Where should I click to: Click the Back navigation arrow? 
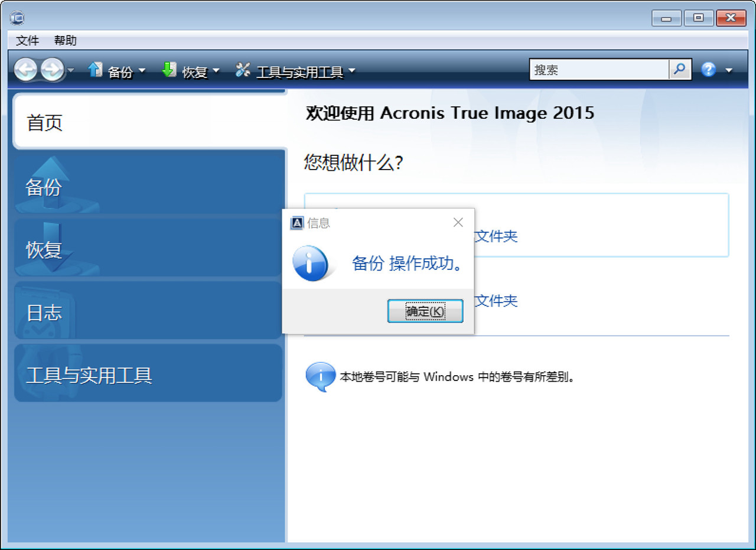26,69
